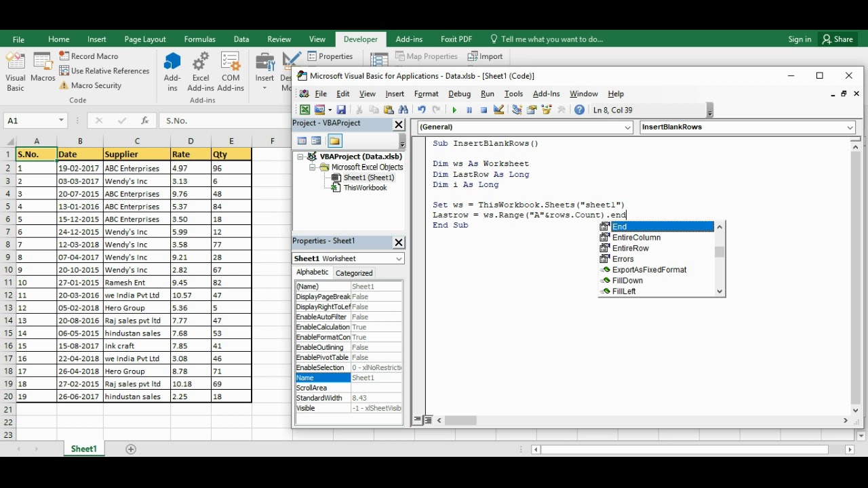Click the Insert Function fx button
868x488 pixels.
pos(144,121)
